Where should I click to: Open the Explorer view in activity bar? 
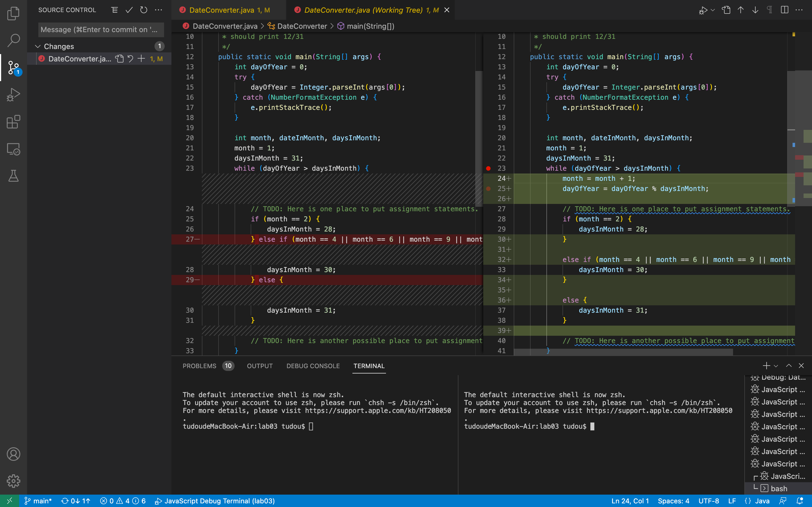(14, 14)
